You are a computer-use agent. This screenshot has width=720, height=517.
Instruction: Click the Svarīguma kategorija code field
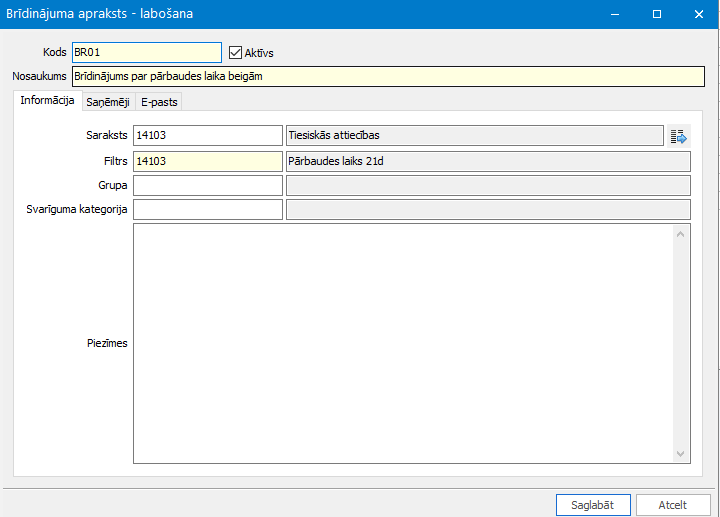point(208,209)
